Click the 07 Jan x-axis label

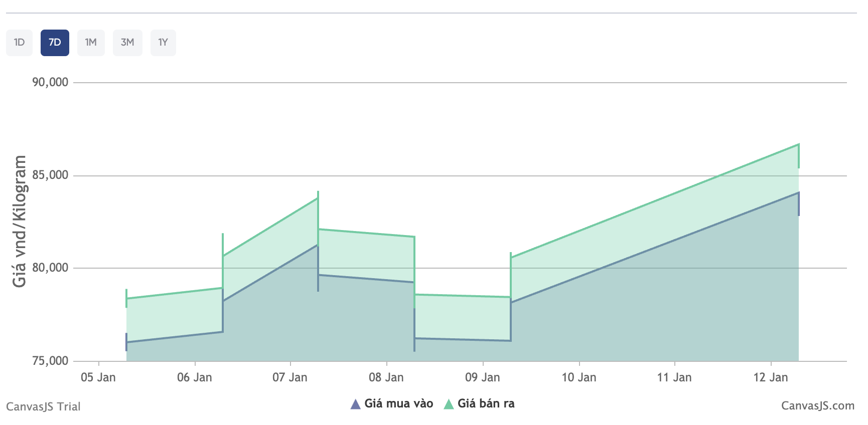(290, 377)
